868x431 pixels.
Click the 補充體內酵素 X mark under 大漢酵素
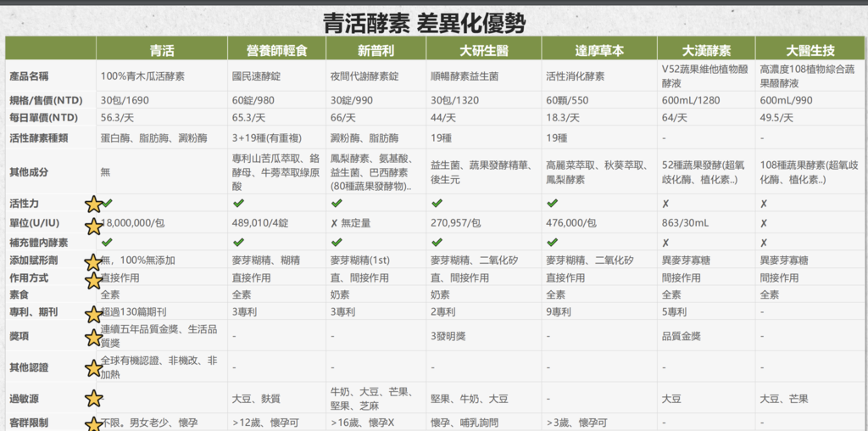[x=665, y=243]
